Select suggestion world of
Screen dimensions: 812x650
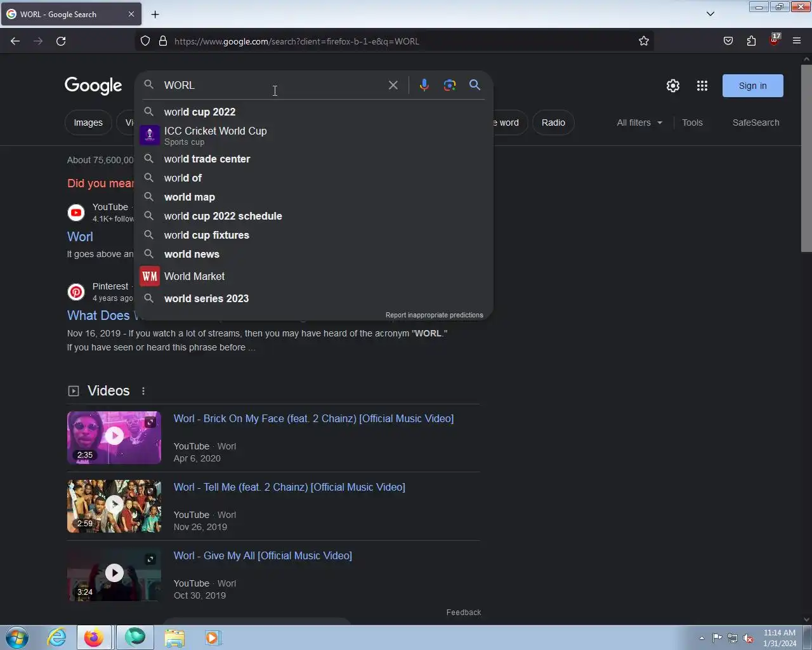315,178
